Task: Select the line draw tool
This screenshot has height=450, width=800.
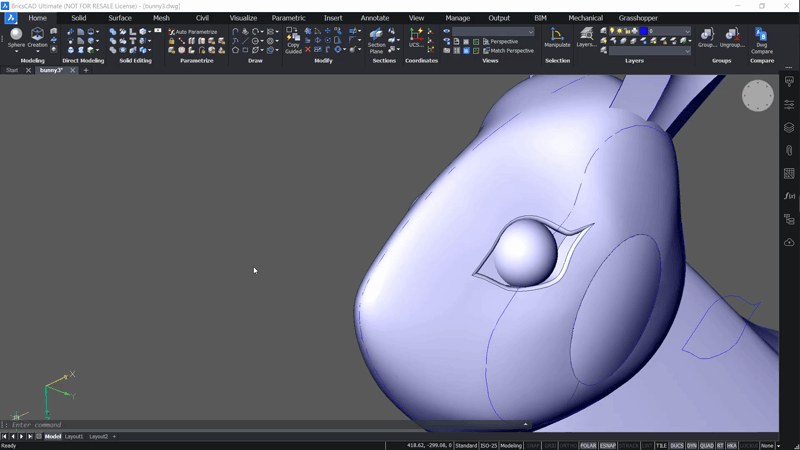Action: [245, 41]
